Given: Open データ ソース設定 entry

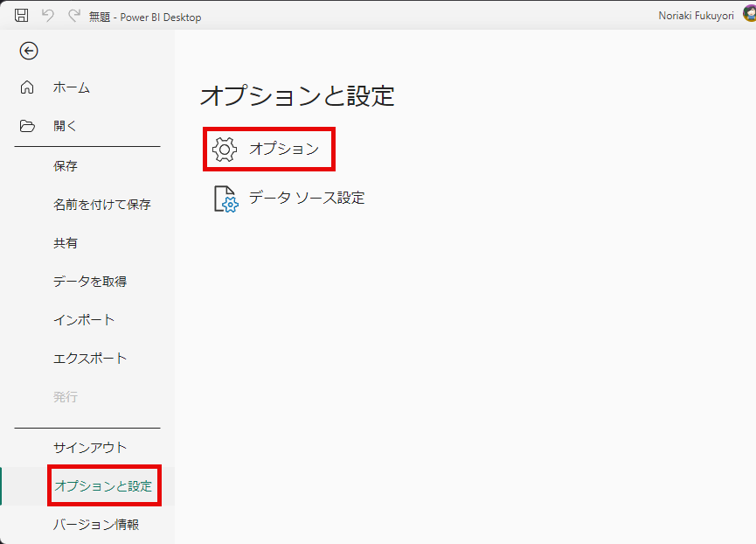Looking at the screenshot, I should [x=289, y=199].
